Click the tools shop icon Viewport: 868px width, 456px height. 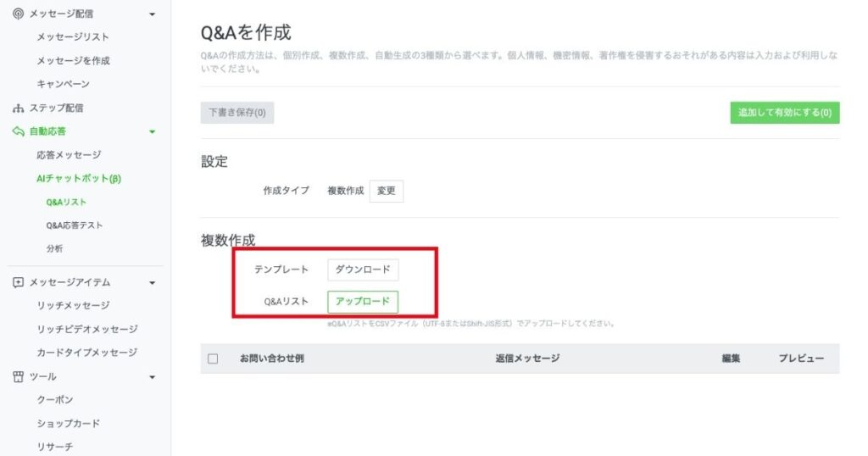click(18, 376)
